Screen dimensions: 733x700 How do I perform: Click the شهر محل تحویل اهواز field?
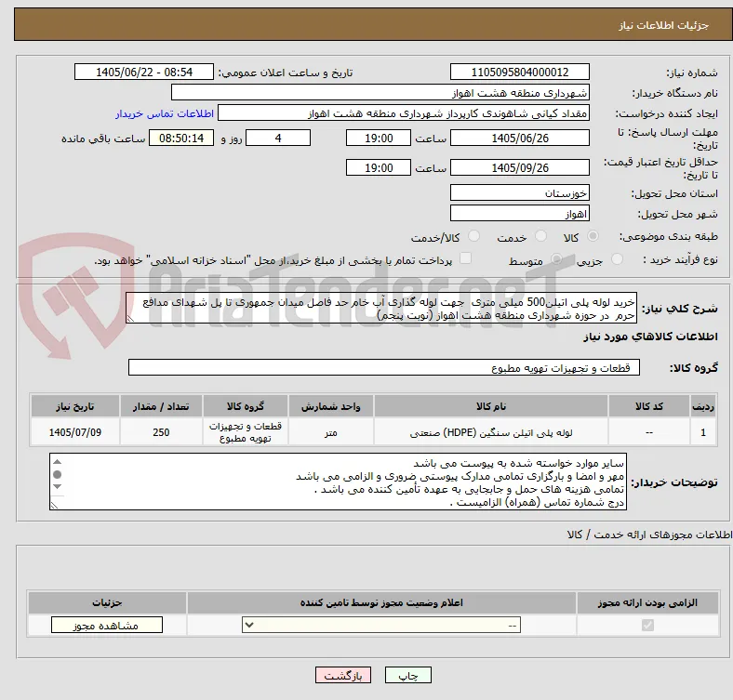click(x=519, y=213)
